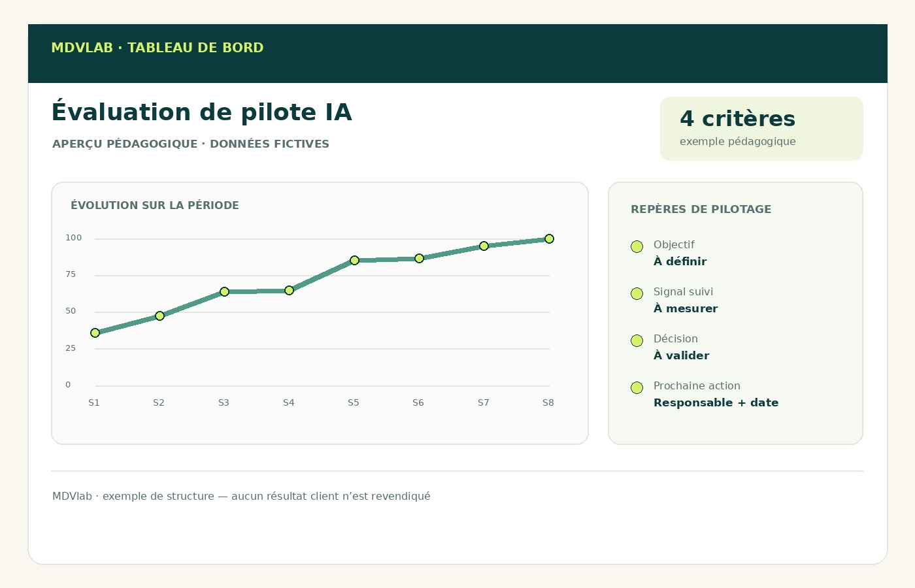This screenshot has height=588, width=915.
Task: Click the "Objectif" label
Action: pos(674,244)
